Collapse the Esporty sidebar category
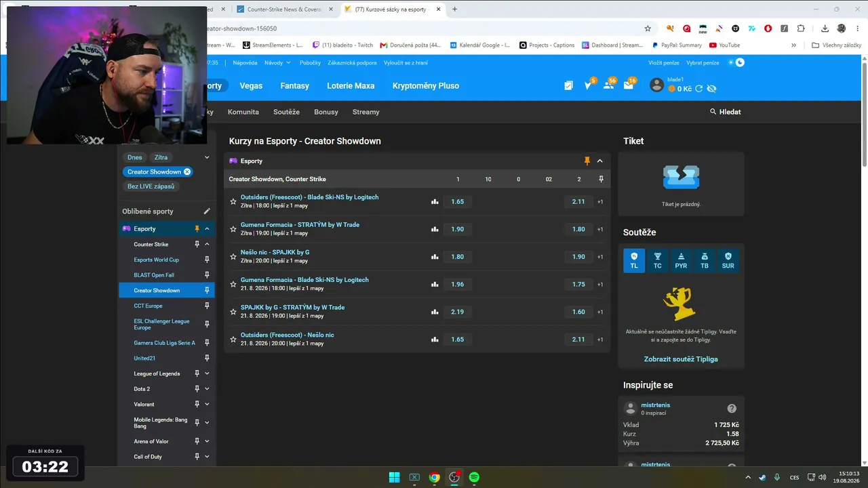 (207, 229)
